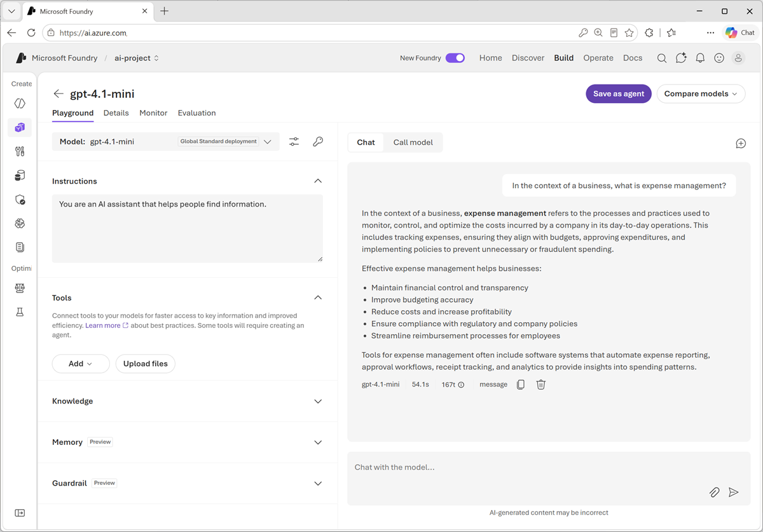Open the lab flask icon in sidebar
The width and height of the screenshot is (763, 532).
pos(20,312)
